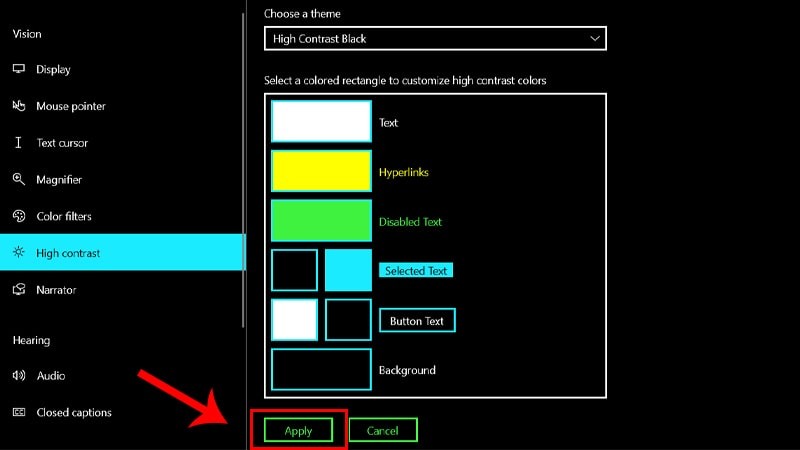Apply the high contrast theme
The width and height of the screenshot is (800, 450).
pos(298,431)
